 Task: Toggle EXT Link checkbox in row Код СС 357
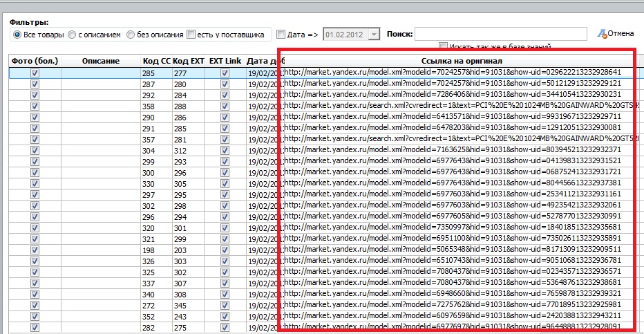click(x=225, y=140)
